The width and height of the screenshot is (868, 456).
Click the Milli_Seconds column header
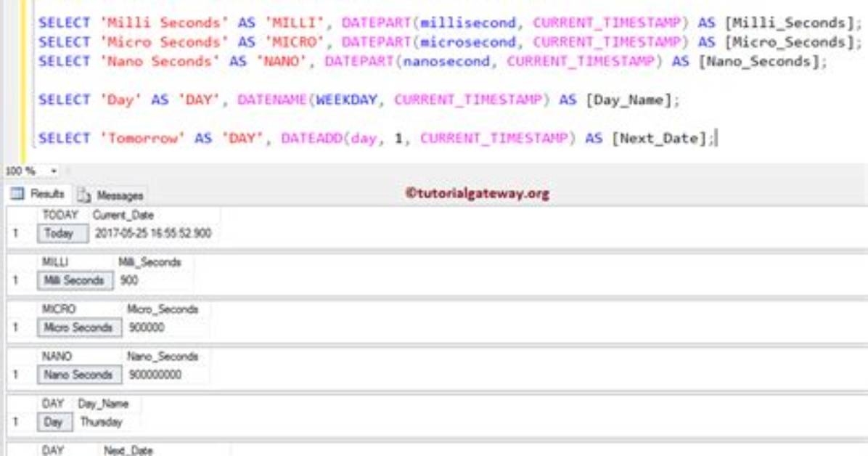point(150,262)
